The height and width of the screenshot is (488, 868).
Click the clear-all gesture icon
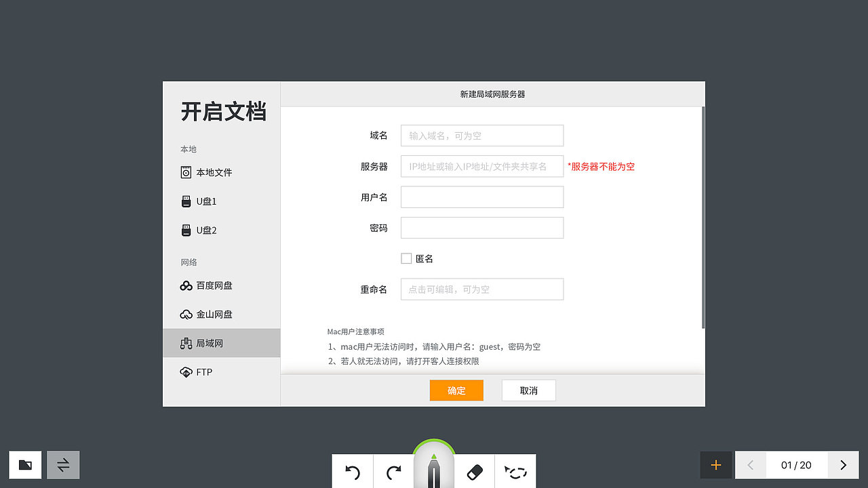(x=515, y=471)
